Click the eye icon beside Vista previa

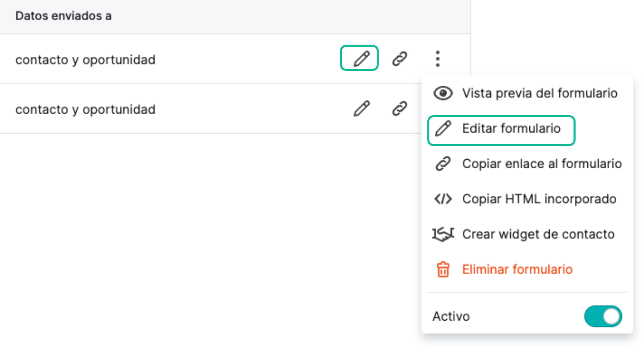443,94
